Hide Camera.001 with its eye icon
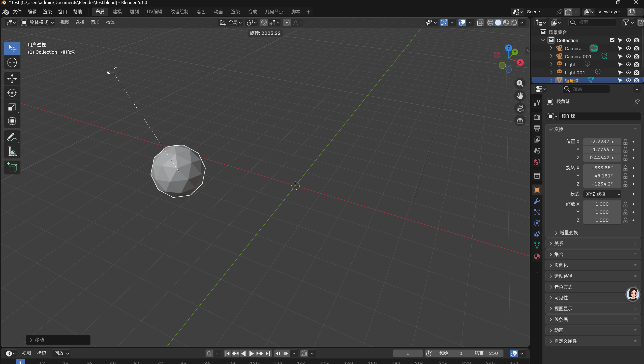This screenshot has width=644, height=364. click(628, 56)
